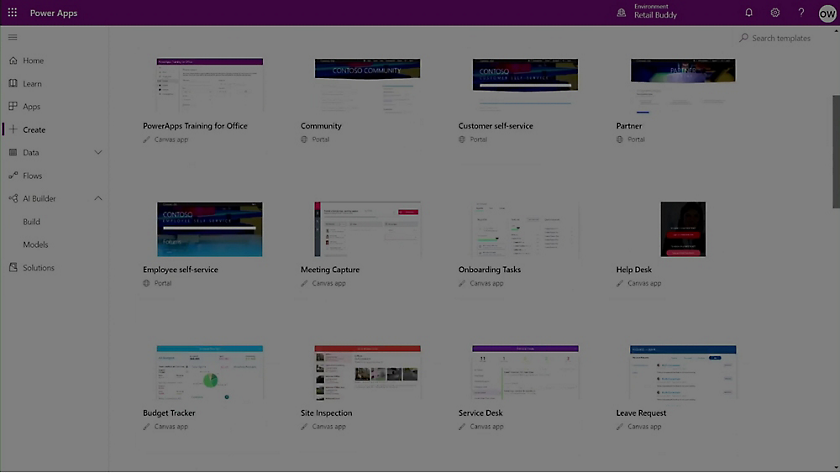Click 'Canvas app' text under Onboarding Tasks
The image size is (840, 473).
(486, 283)
